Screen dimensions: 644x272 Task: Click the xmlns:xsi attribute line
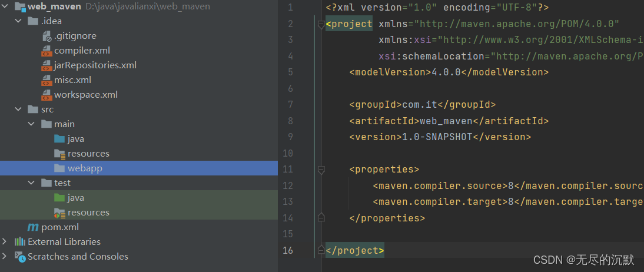pyautogui.click(x=512, y=40)
